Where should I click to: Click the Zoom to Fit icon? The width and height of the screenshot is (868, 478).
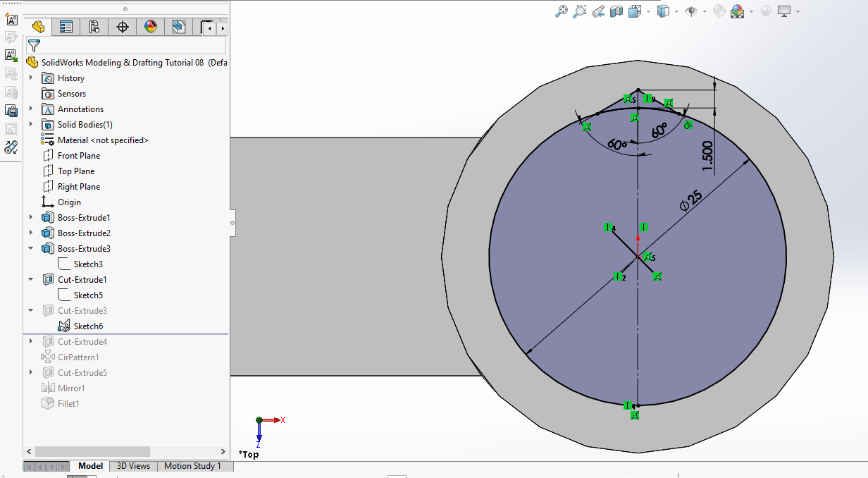click(562, 11)
